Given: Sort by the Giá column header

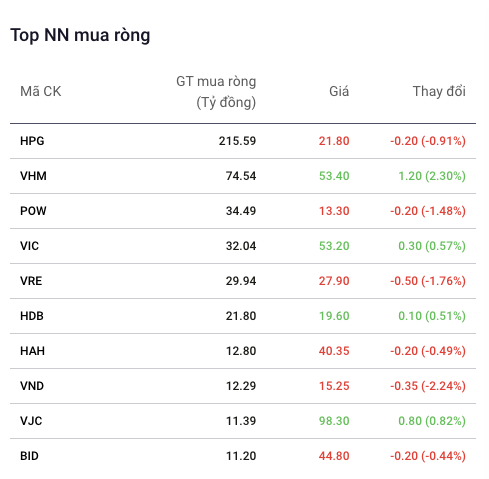Looking at the screenshot, I should point(339,91).
